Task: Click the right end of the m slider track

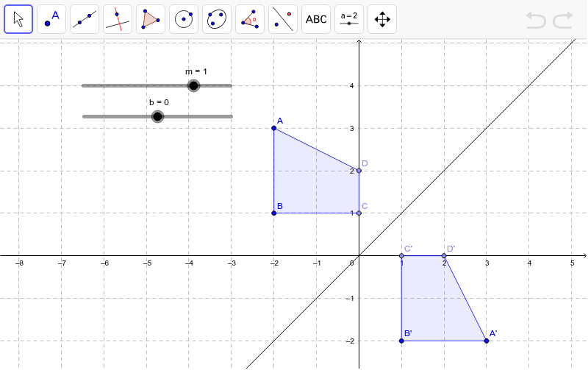Action: click(231, 85)
